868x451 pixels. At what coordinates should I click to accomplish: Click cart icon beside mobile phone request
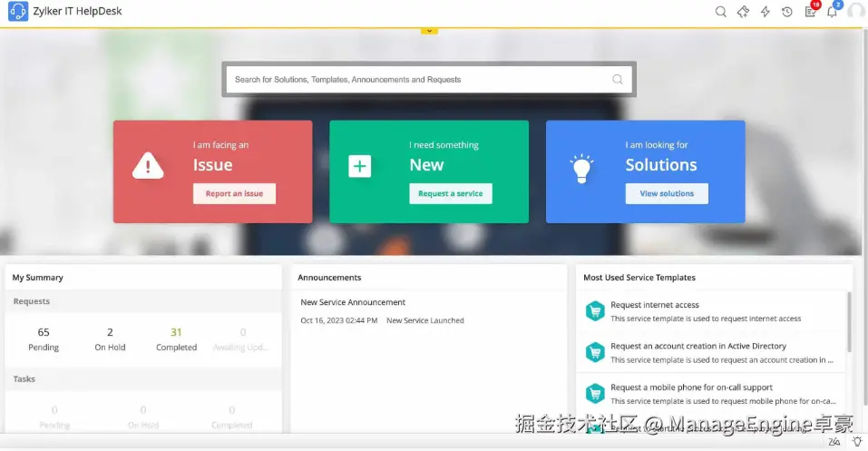[x=595, y=394]
